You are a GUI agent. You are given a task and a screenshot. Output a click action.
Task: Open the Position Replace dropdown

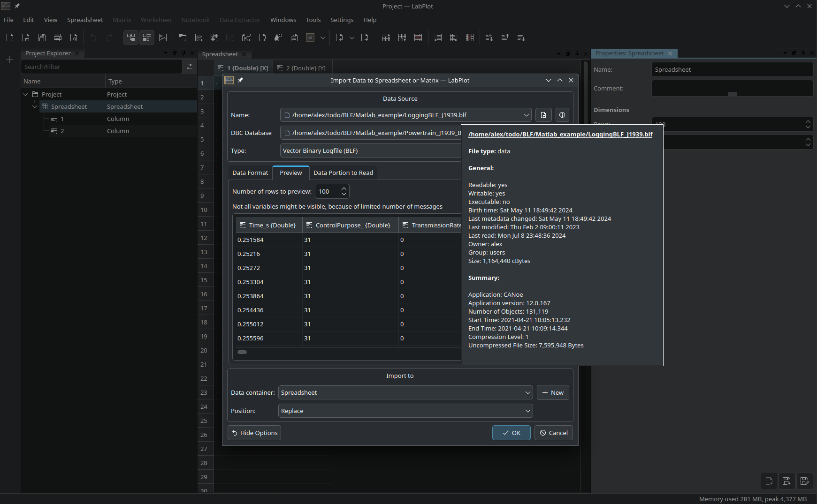click(527, 411)
